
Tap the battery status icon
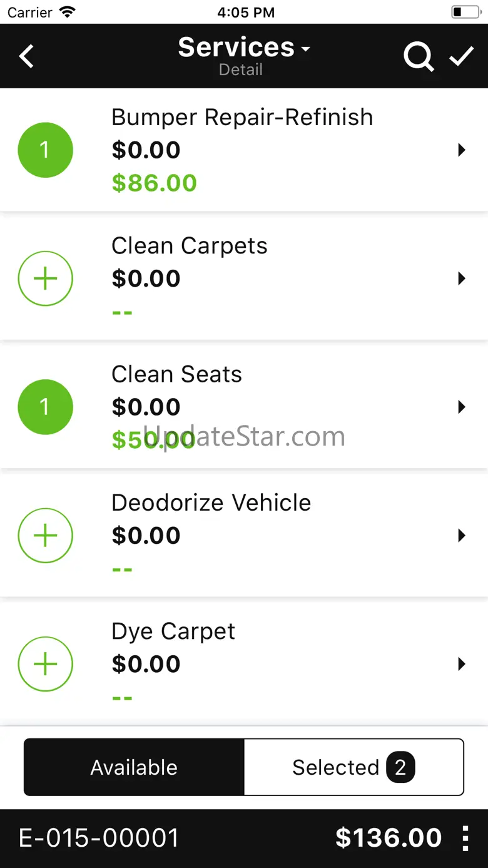tap(465, 13)
